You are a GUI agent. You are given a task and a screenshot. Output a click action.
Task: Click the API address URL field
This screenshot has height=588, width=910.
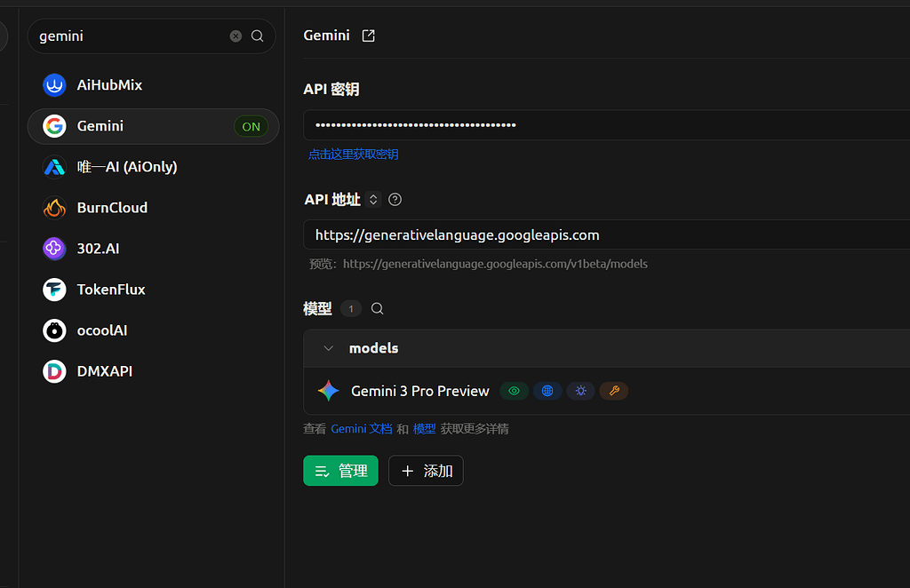(x=606, y=234)
